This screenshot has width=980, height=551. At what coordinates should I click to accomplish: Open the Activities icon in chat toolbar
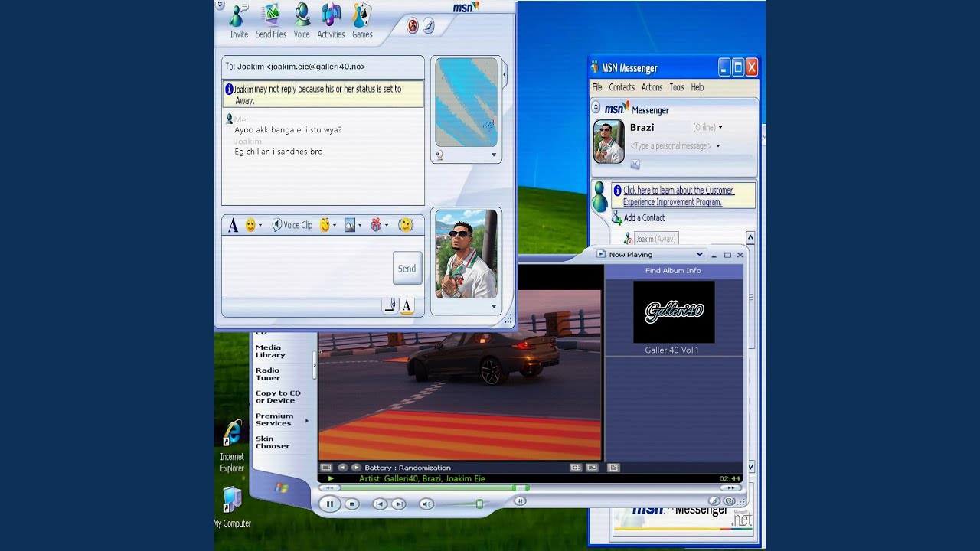(331, 21)
